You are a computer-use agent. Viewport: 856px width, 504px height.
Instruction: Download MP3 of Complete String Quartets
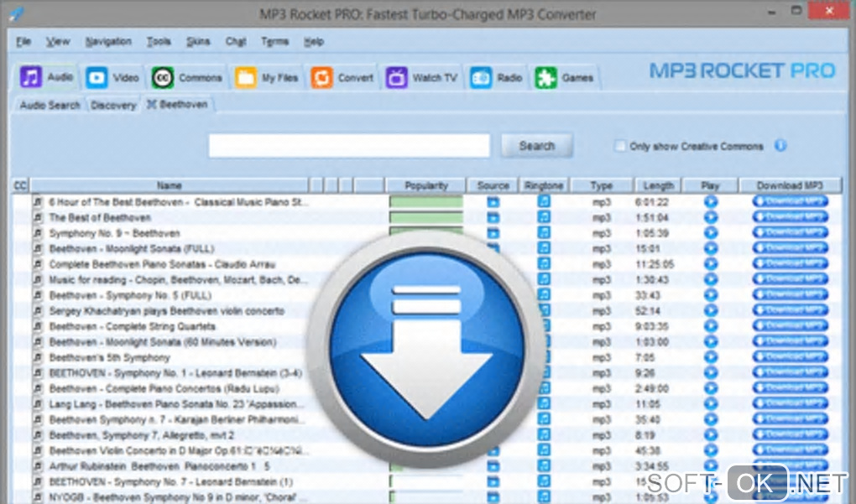790,325
